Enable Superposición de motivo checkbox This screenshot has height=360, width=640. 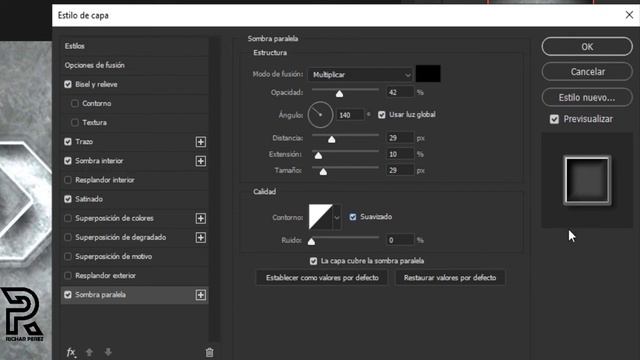68,256
